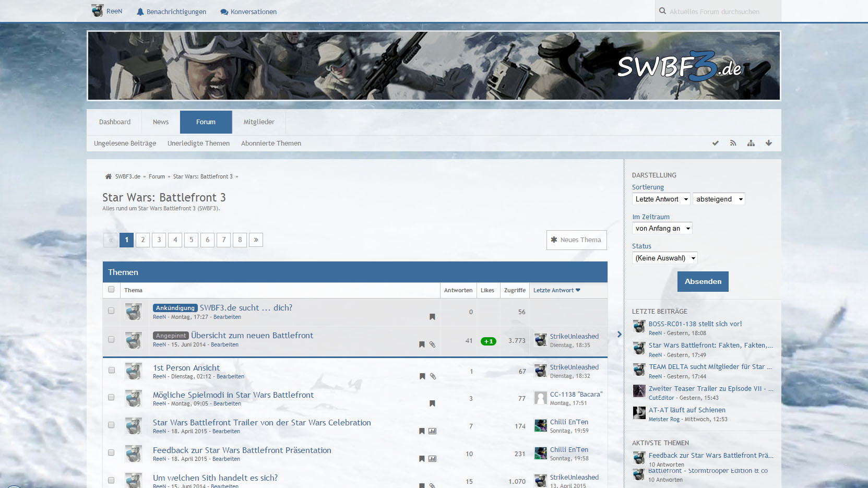Open the RSS feed icon
Screen dimensions: 868x488
coord(733,143)
